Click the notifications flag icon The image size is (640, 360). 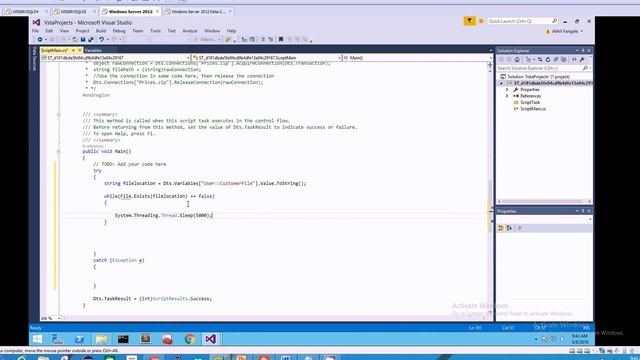point(469,21)
